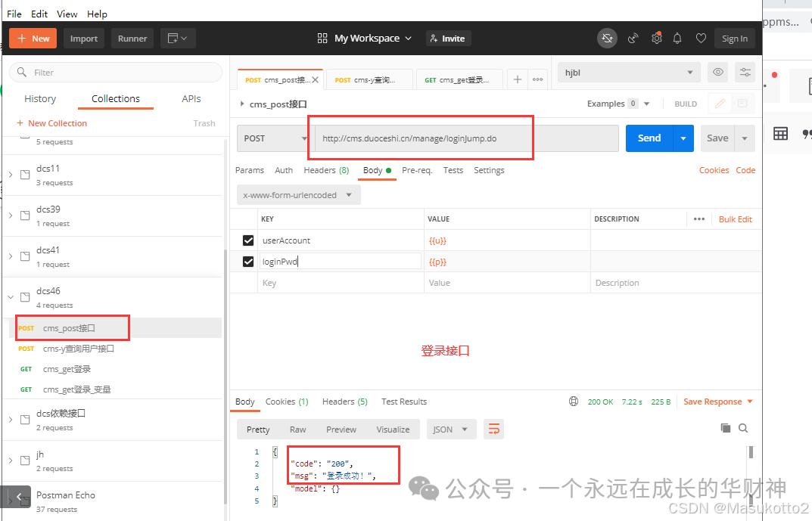Click the pencil edit icon beside BUILD

pos(720,104)
